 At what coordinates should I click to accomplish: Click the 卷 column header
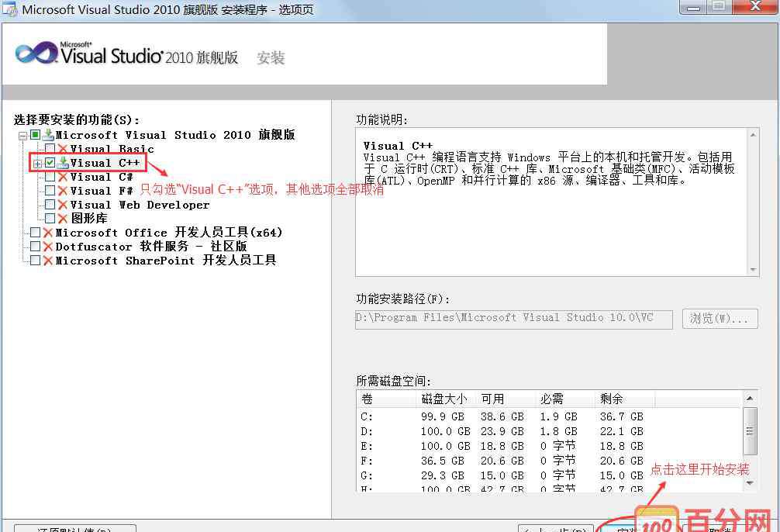click(386, 399)
